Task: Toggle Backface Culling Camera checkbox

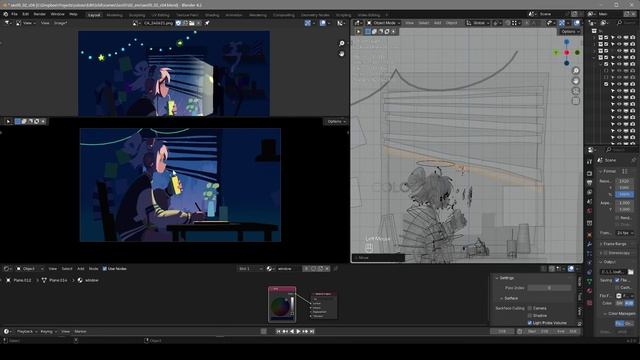Action: (x=530, y=308)
